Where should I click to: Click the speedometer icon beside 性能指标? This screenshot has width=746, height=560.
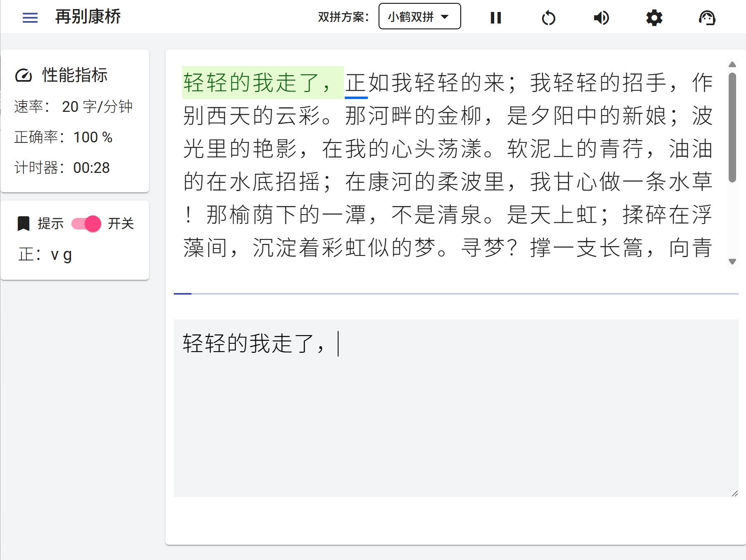pyautogui.click(x=24, y=76)
